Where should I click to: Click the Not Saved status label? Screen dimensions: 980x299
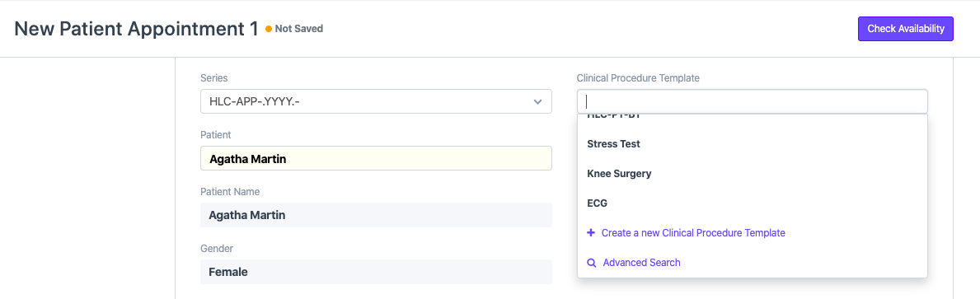click(x=298, y=29)
